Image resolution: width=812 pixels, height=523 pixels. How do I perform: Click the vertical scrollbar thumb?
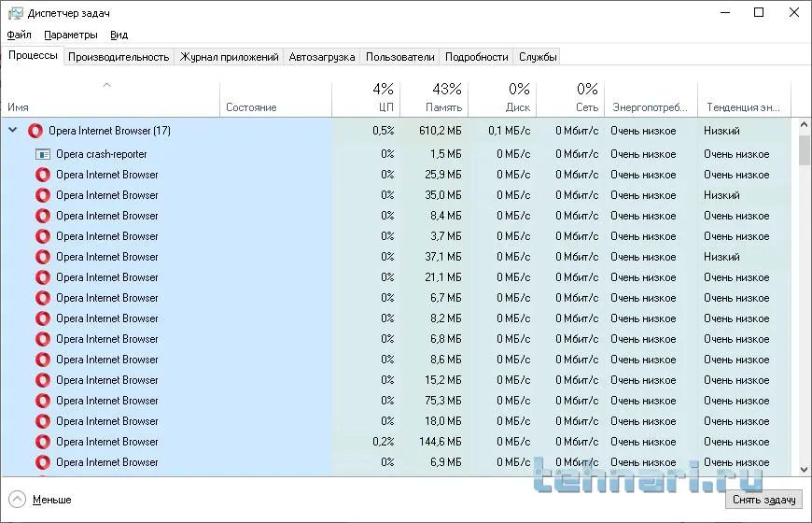click(804, 149)
